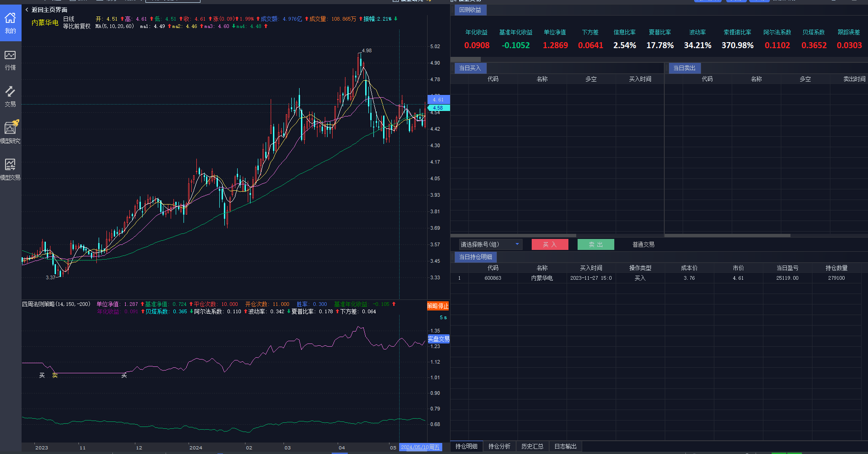Open the 持仓分析 bottom tab

(x=499, y=446)
